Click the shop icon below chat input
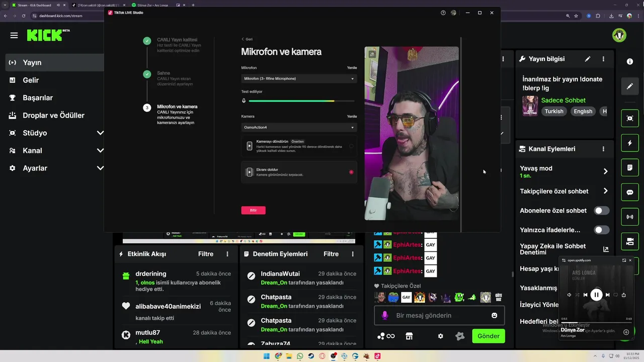This screenshot has height=362, width=644. [409, 336]
